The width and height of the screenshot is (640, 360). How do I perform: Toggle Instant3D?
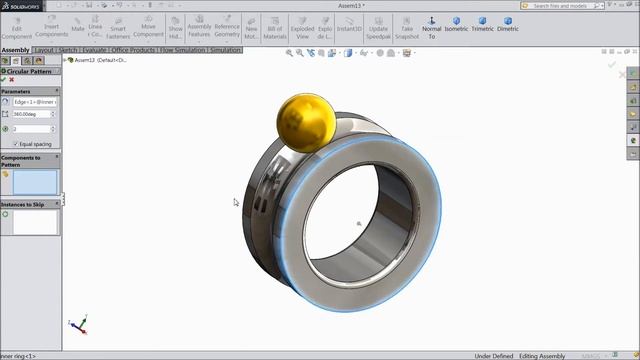coord(349,24)
